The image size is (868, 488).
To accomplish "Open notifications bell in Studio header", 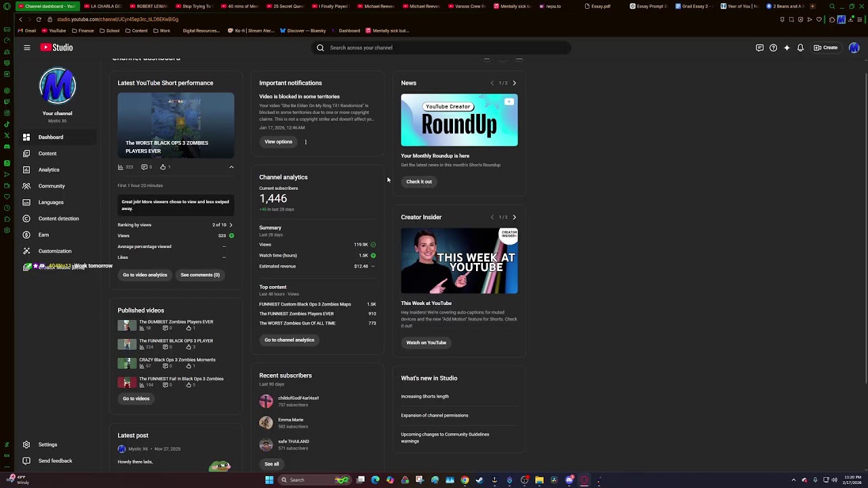I will [800, 47].
